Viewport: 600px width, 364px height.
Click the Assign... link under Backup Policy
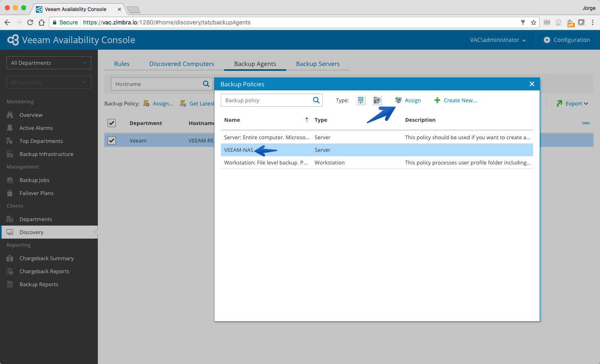[x=163, y=103]
